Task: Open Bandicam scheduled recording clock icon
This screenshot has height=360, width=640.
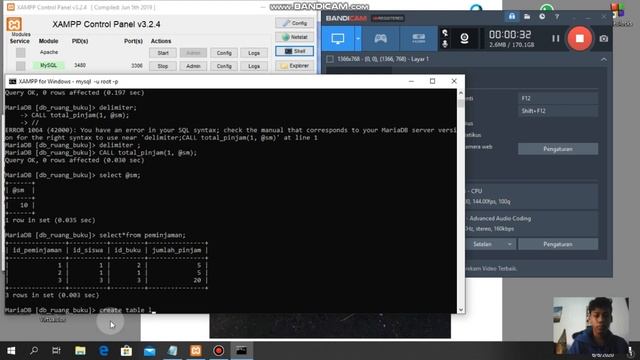Action: [x=542, y=16]
